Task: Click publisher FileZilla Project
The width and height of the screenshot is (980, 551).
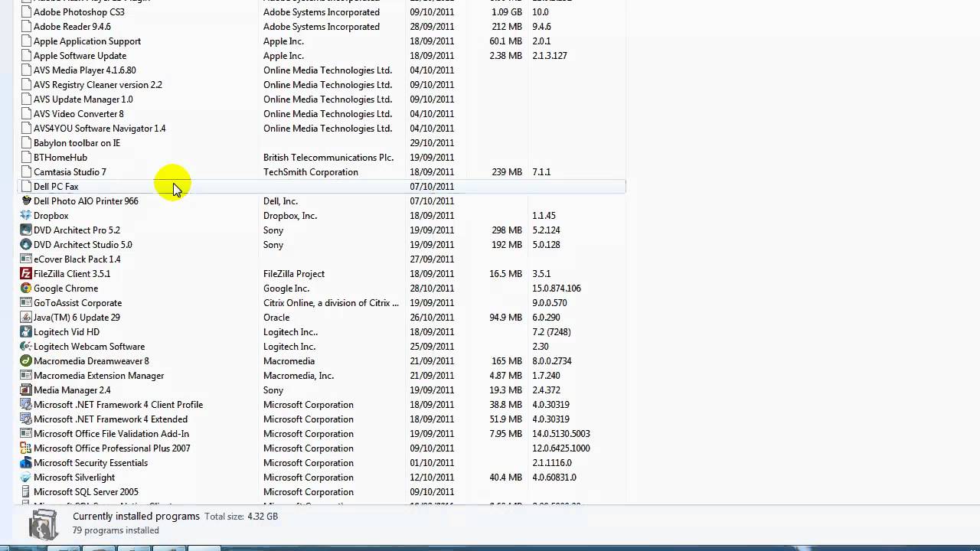Action: (x=294, y=274)
